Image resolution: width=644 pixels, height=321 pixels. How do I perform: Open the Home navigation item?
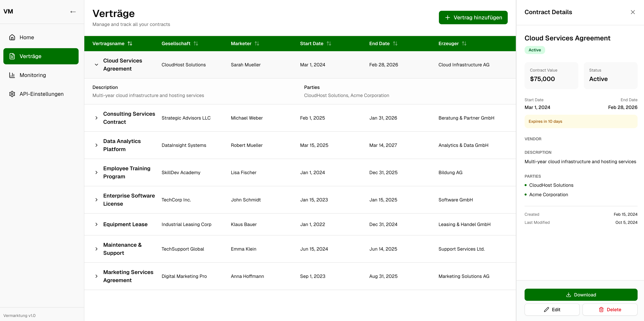(27, 37)
